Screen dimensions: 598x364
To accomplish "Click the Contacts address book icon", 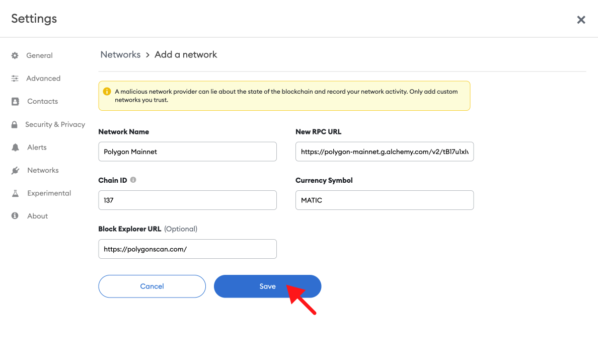I will point(15,102).
